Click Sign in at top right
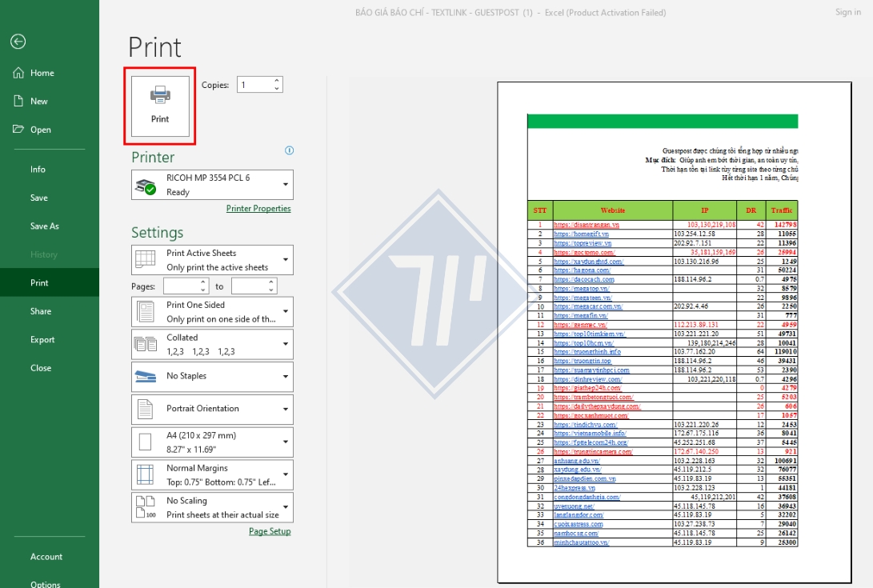Screen dimensions: 873x588 pos(848,12)
